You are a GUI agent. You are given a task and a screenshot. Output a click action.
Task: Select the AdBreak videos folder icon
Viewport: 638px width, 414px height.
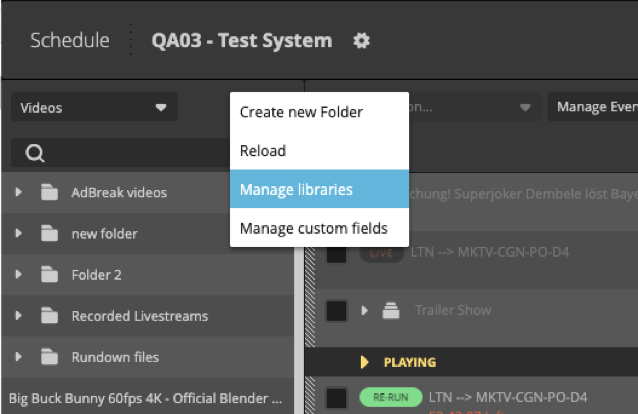(x=50, y=192)
